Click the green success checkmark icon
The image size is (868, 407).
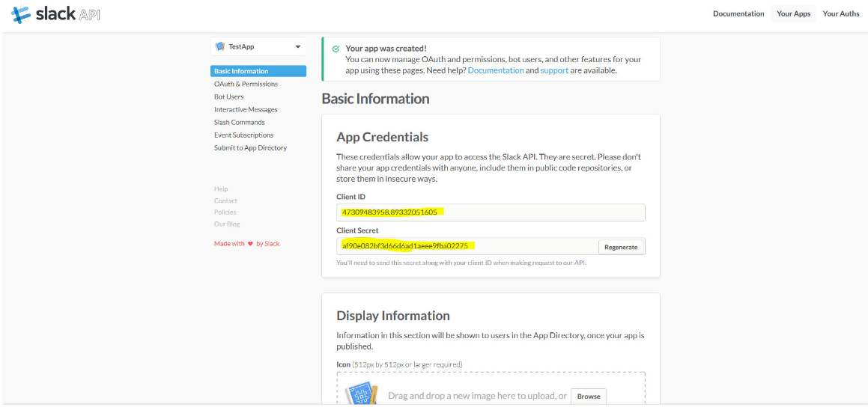(336, 49)
